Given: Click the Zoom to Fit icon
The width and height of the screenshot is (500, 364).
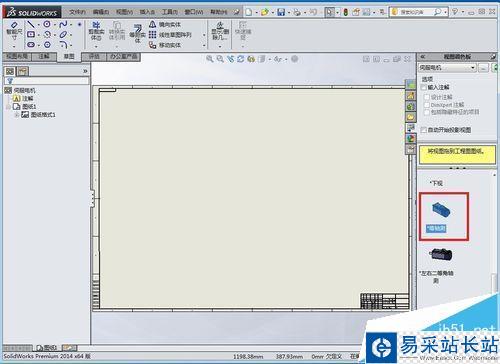Looking at the screenshot, I should coord(209,59).
